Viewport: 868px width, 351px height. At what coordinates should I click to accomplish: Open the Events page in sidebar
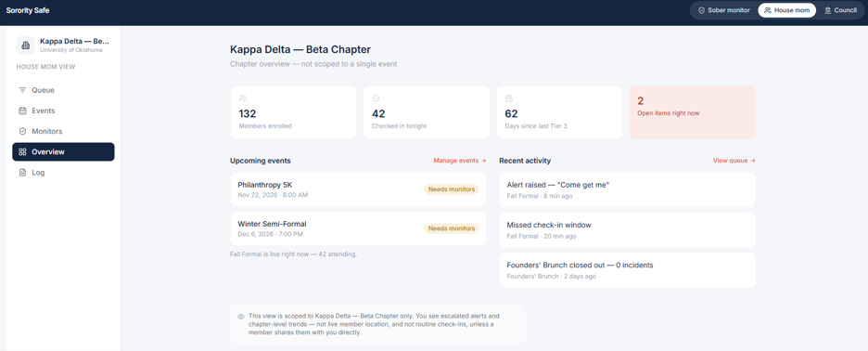point(63,110)
